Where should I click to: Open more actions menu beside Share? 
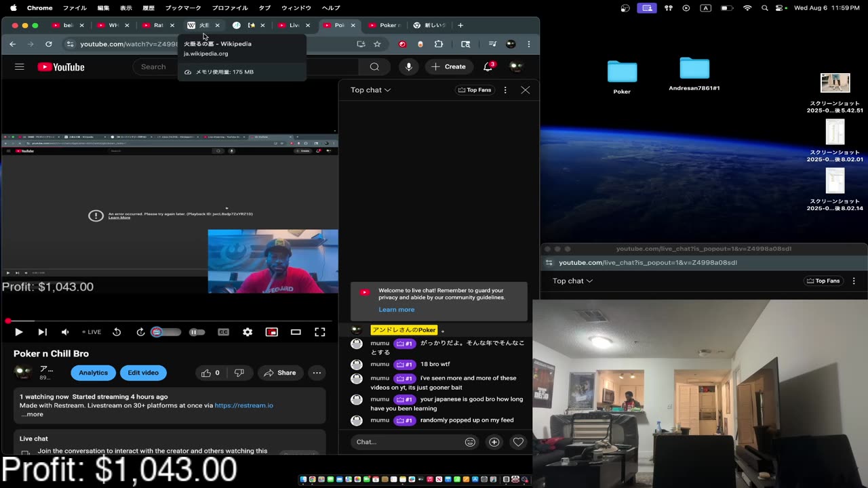317,373
